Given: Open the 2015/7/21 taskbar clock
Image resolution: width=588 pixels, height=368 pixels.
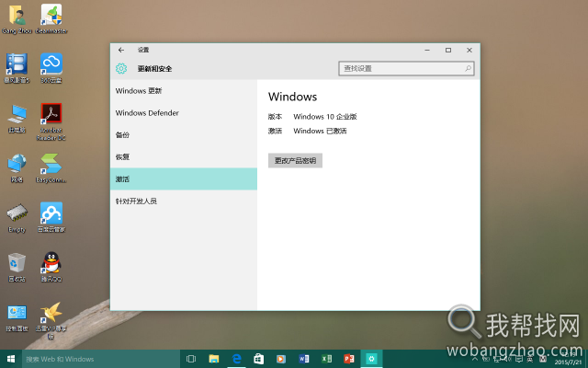Looking at the screenshot, I should pos(569,359).
